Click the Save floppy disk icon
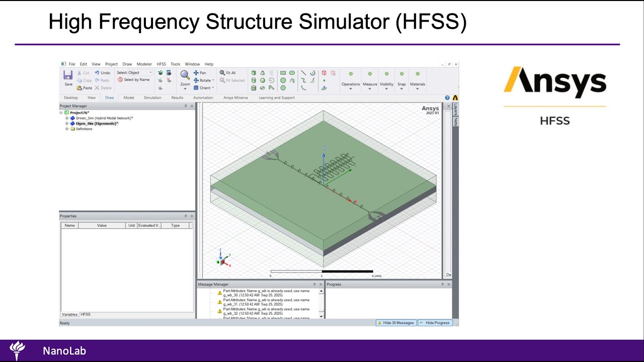The height and width of the screenshot is (362, 644). pyautogui.click(x=68, y=75)
